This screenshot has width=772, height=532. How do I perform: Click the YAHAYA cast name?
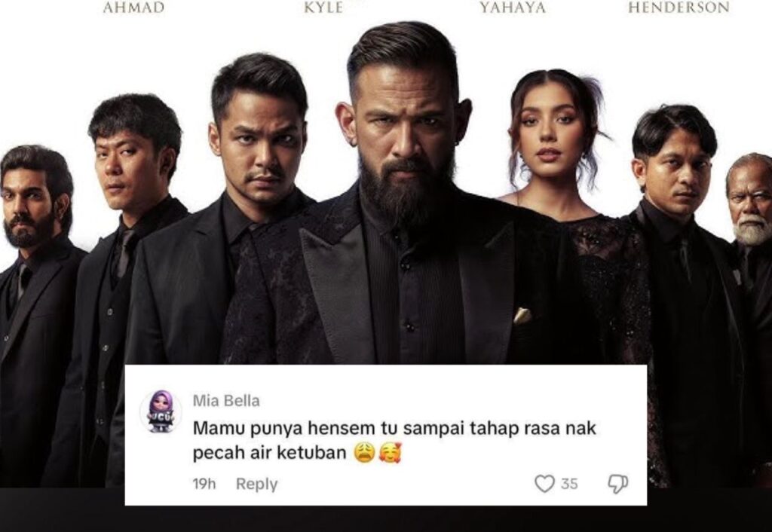point(513,8)
